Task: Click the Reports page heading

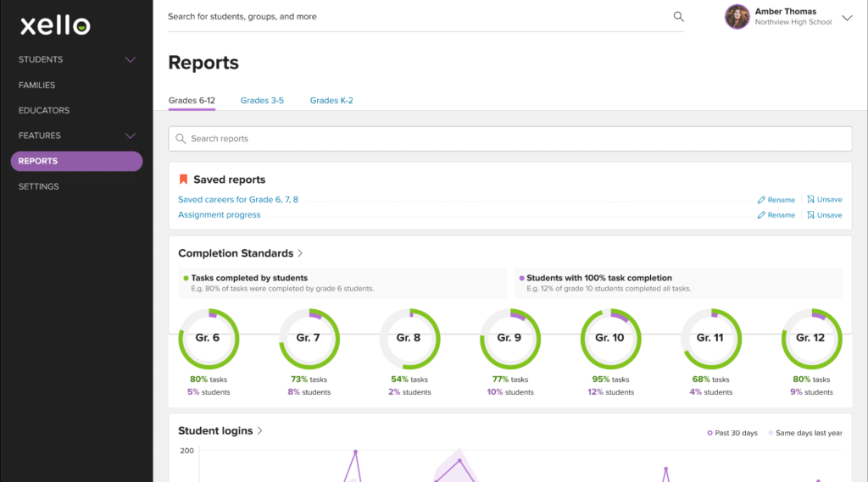Action: pos(203,63)
